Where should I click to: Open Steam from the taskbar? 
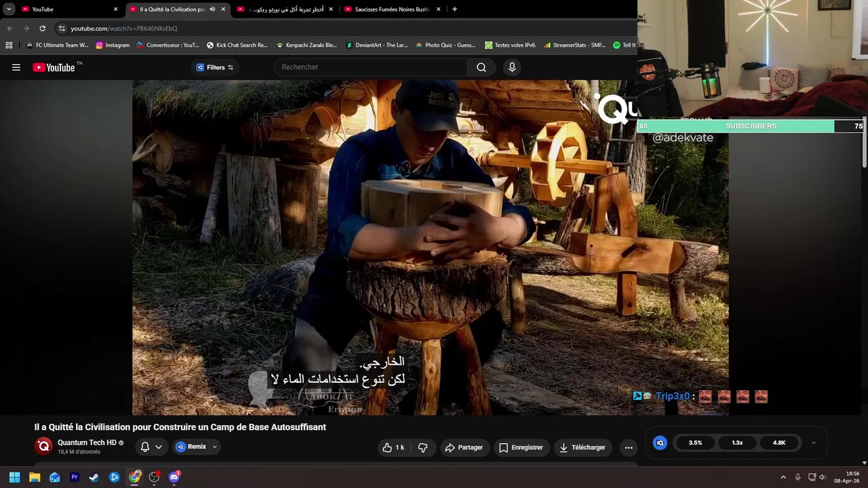[x=94, y=477]
